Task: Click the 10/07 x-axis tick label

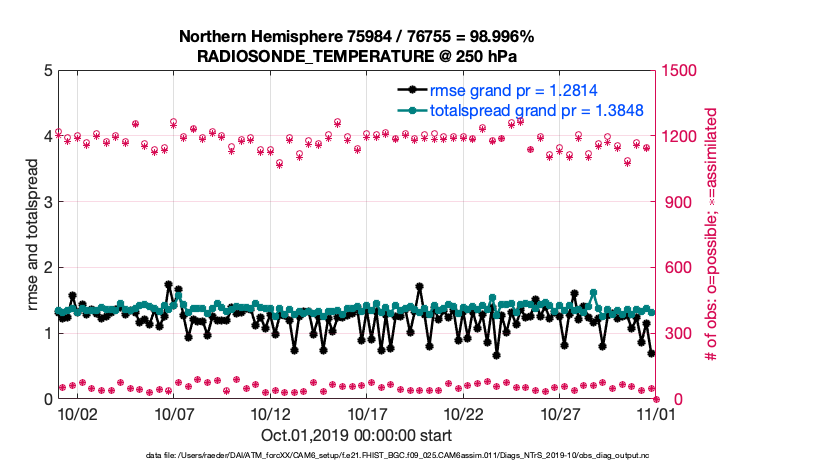Action: pos(174,414)
